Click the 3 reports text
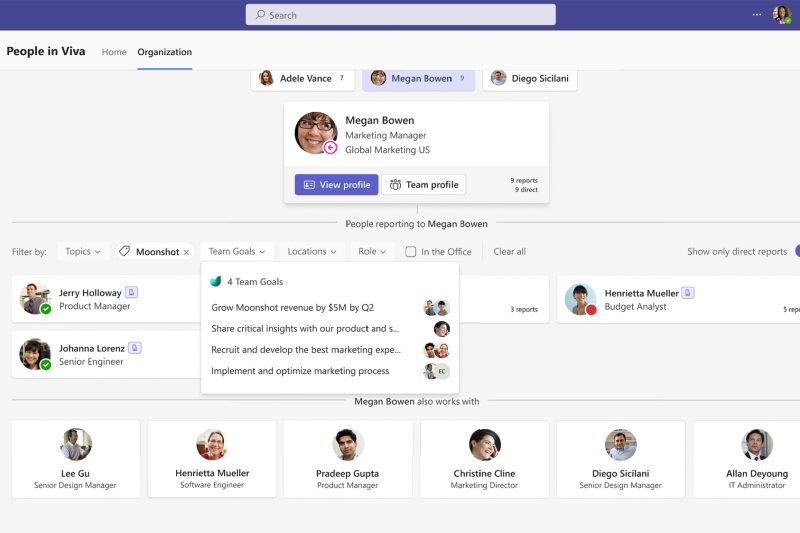 [524, 309]
